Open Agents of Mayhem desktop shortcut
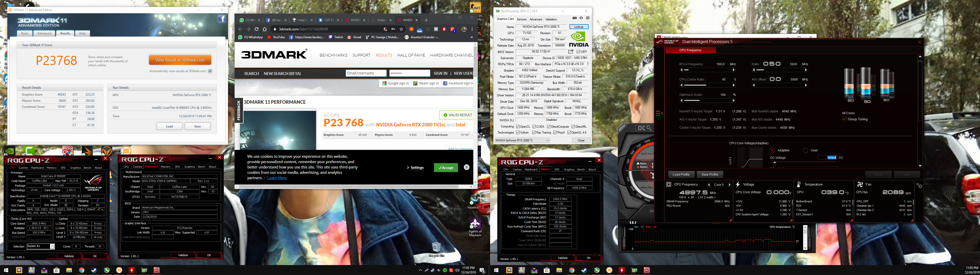980x275 pixels. coord(475,228)
